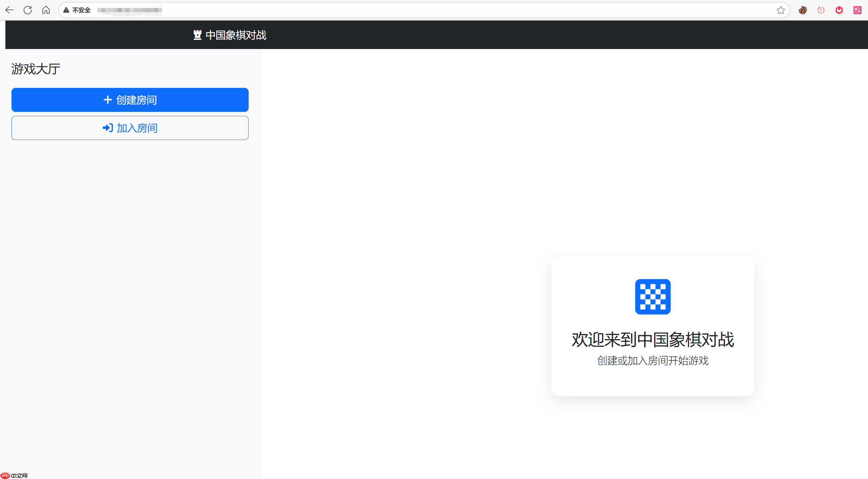
Task: Click the chess rook icon in the header
Action: [x=197, y=34]
